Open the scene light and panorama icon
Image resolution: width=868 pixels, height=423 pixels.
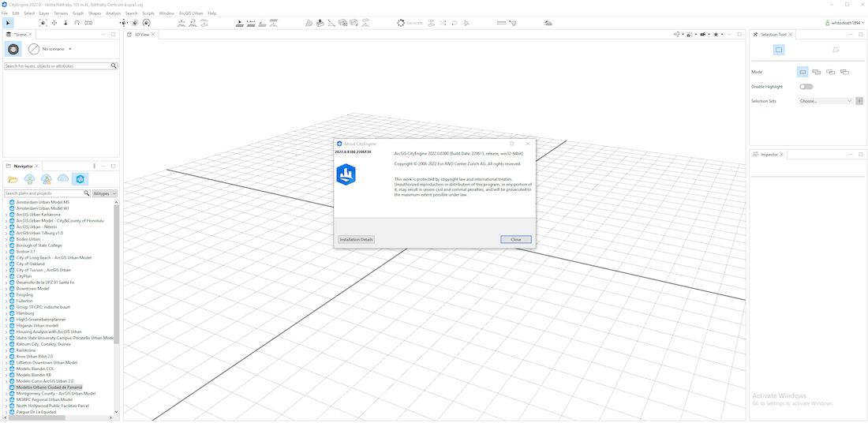(548, 23)
